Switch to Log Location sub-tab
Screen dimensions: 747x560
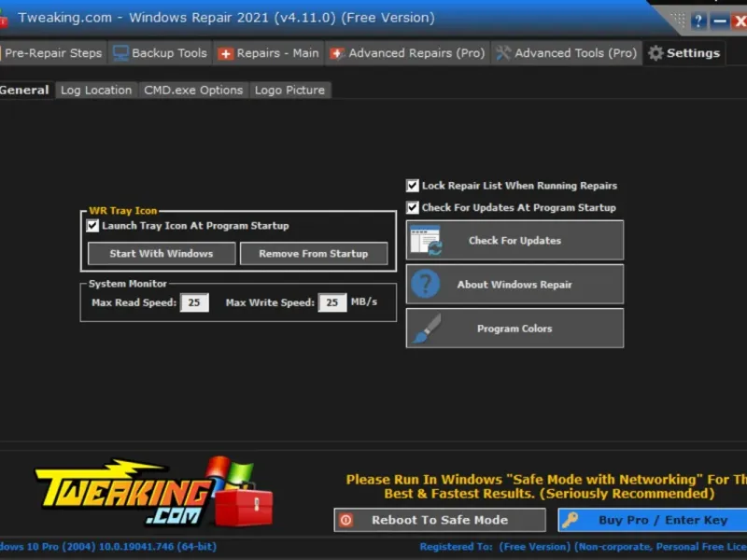coord(96,90)
